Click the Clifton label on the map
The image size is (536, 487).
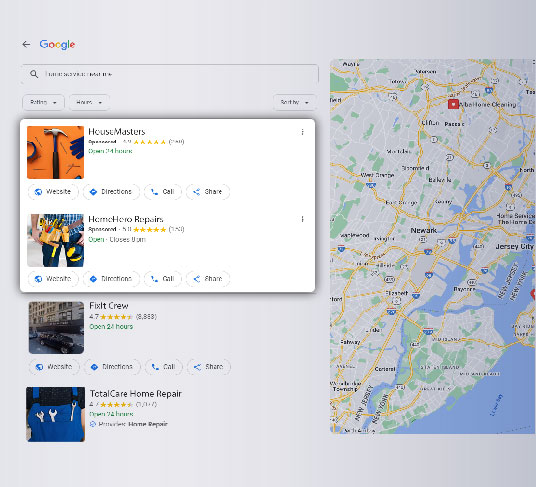tap(430, 123)
